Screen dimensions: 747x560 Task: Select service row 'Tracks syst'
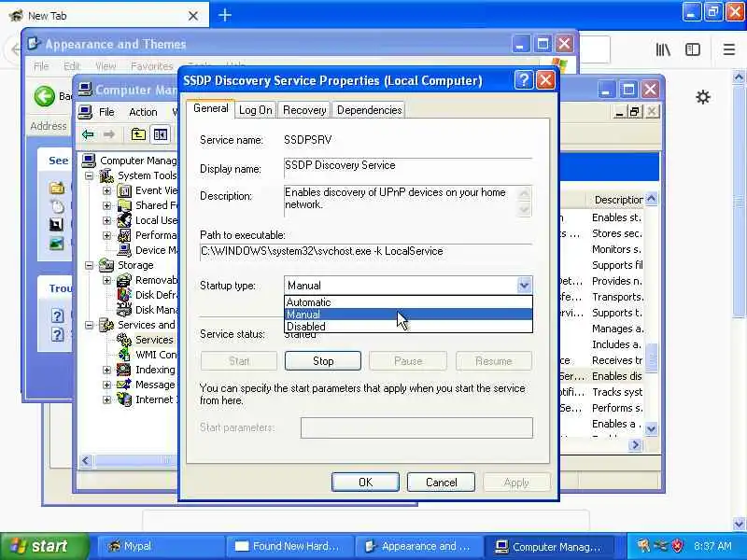617,392
